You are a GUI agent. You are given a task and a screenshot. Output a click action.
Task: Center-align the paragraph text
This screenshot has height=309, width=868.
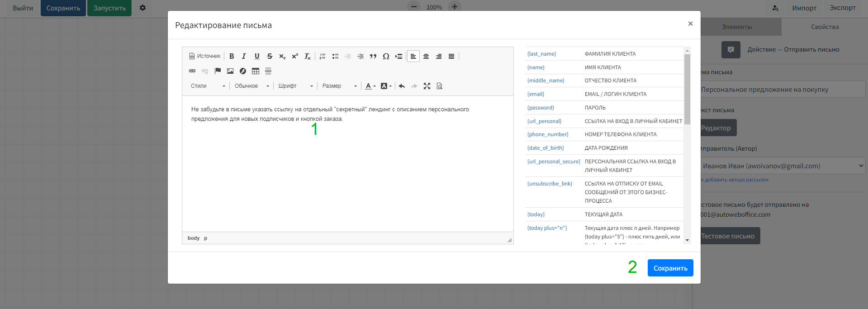[x=426, y=56]
